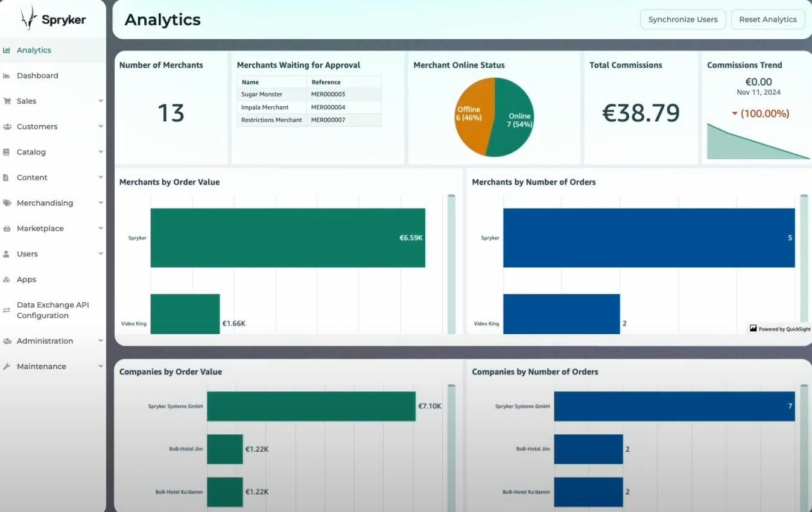This screenshot has height=512, width=812.
Task: Expand the Catalog menu chevron
Action: coord(100,152)
